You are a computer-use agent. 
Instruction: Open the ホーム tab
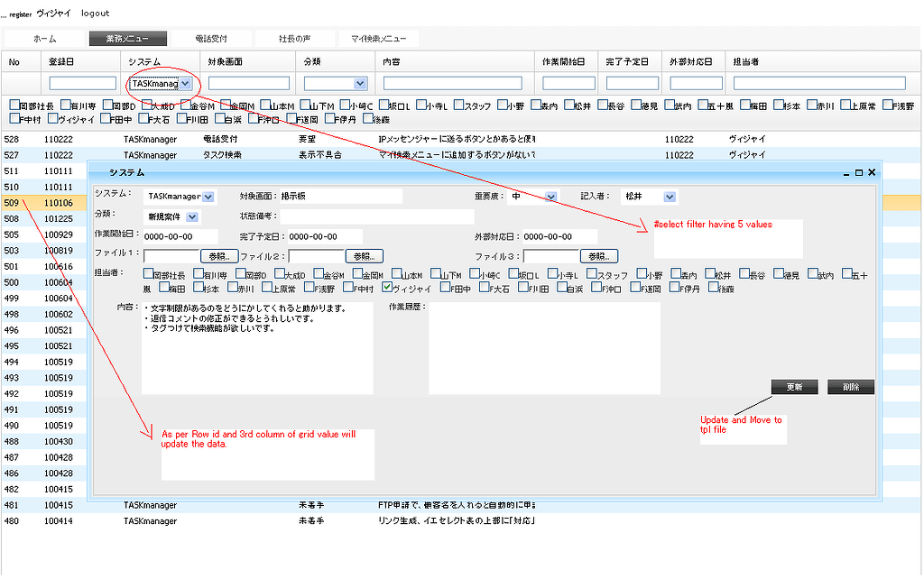click(45, 39)
